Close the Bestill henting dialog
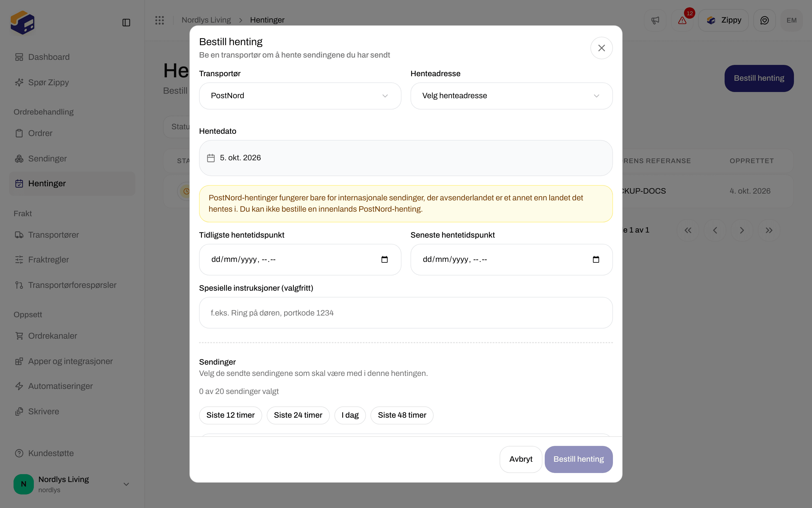812x508 pixels. (x=601, y=48)
